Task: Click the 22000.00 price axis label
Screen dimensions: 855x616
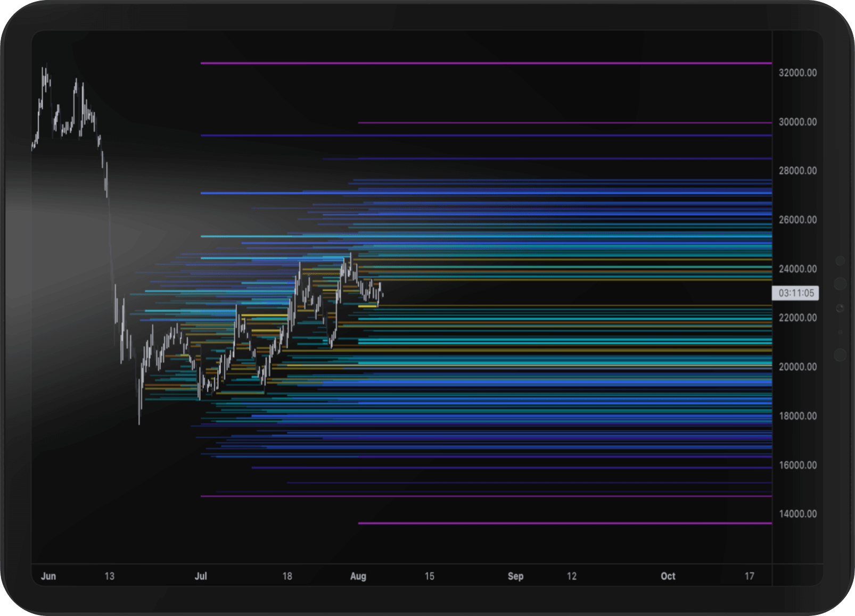Action: 798,318
